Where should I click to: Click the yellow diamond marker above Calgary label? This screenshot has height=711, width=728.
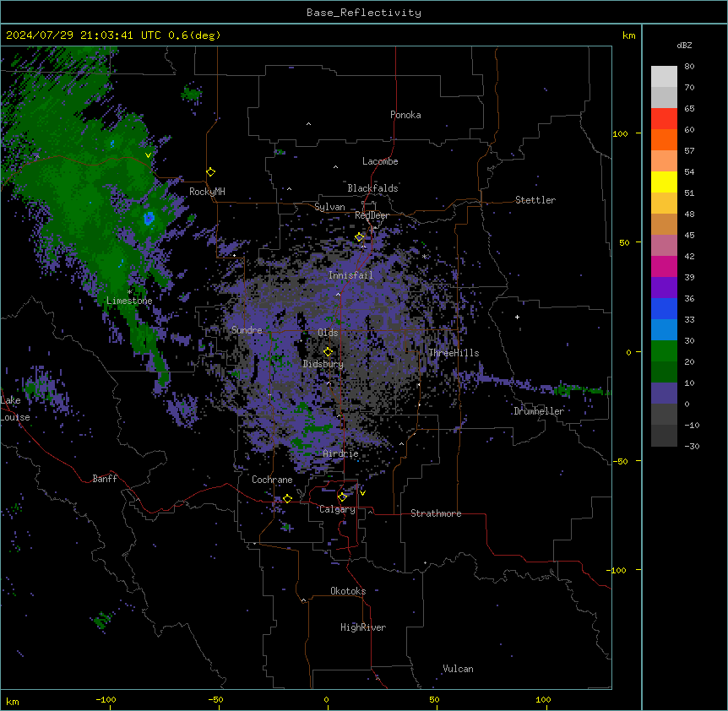tap(342, 497)
